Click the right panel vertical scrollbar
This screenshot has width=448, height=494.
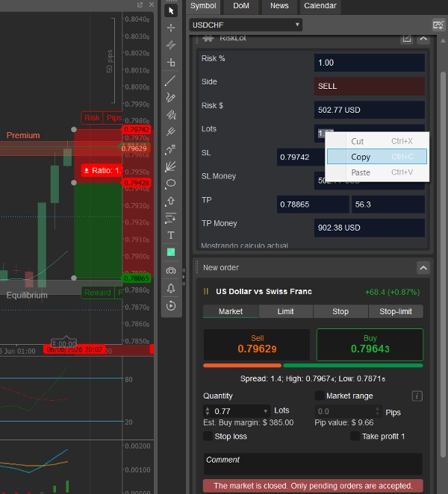[x=443, y=265]
